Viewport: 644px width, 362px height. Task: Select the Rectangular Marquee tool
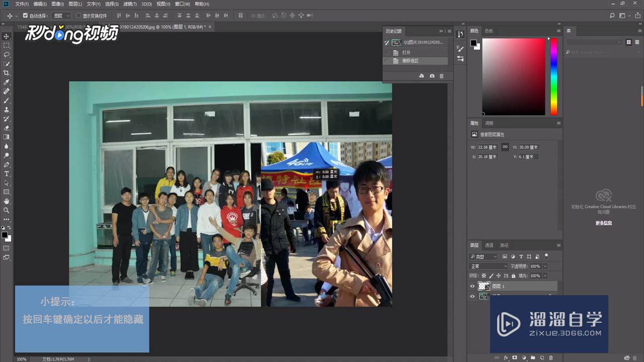click(x=7, y=46)
